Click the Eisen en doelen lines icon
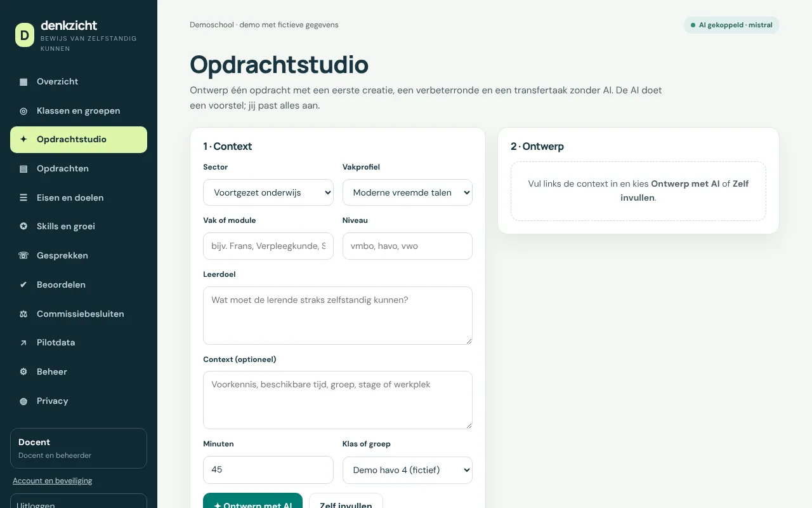The width and height of the screenshot is (812, 508). click(x=23, y=198)
